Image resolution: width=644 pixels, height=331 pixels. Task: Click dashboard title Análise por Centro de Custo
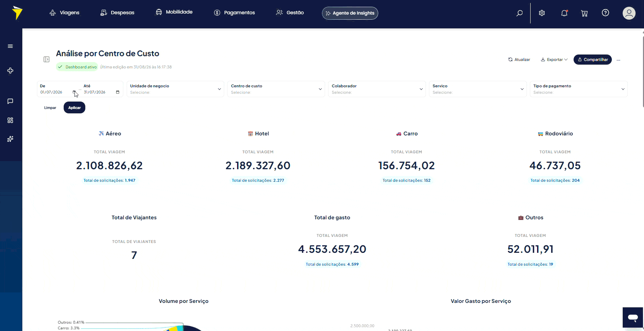click(x=108, y=53)
